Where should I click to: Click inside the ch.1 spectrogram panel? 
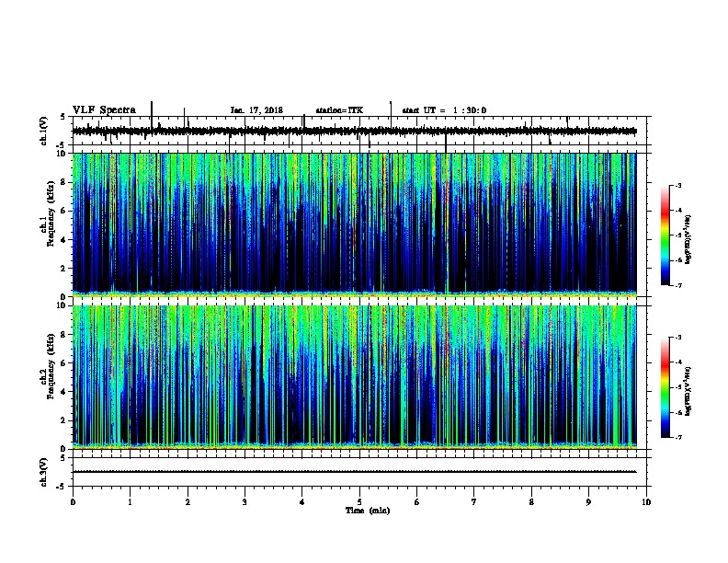pos(355,224)
